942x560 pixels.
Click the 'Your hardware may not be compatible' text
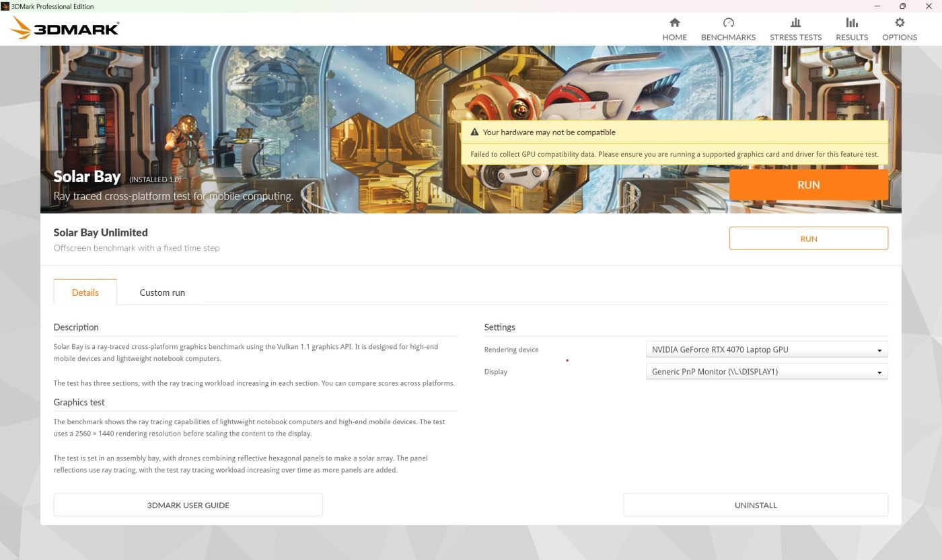pyautogui.click(x=549, y=132)
